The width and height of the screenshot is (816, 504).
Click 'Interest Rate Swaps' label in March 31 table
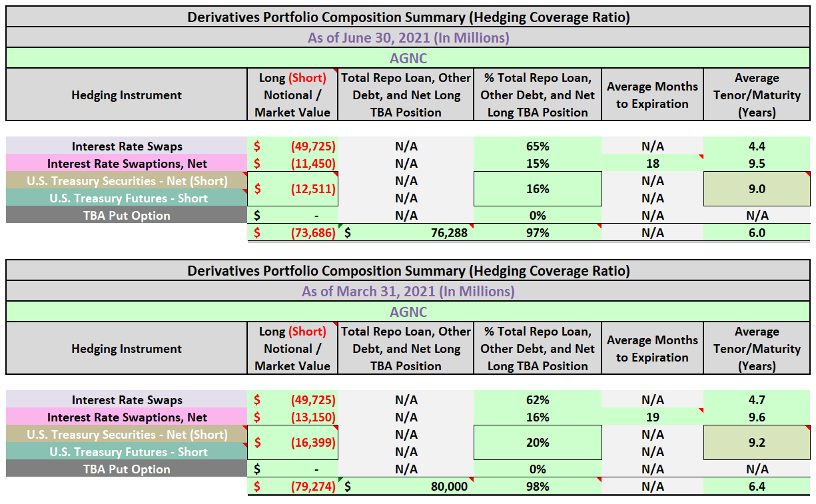click(x=127, y=400)
